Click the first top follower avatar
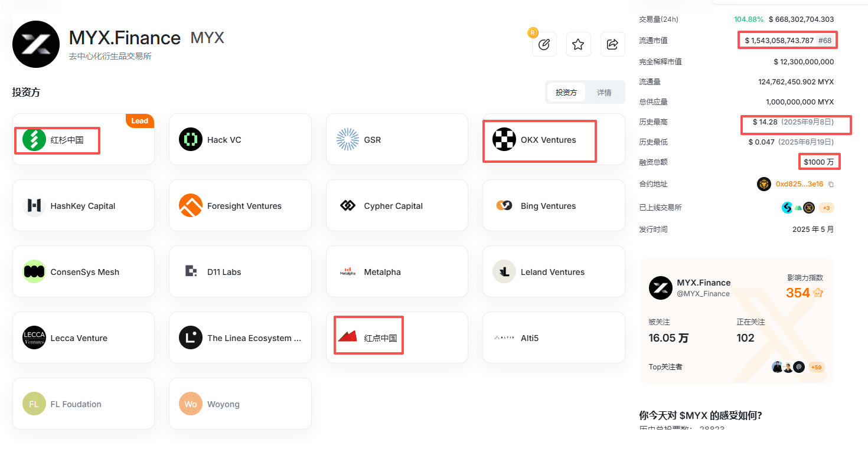The height and width of the screenshot is (449, 868). pos(778,367)
